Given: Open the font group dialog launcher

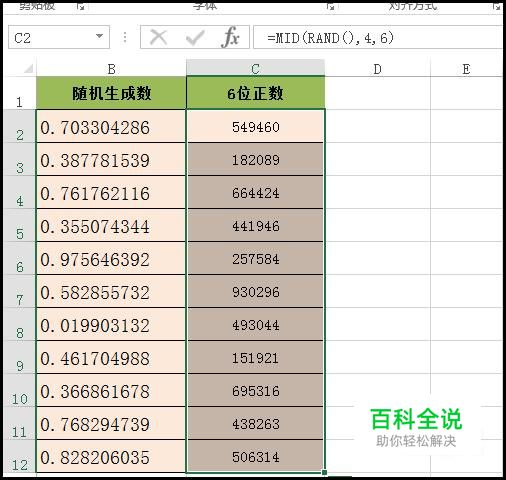Looking at the screenshot, I should pyautogui.click(x=330, y=6).
